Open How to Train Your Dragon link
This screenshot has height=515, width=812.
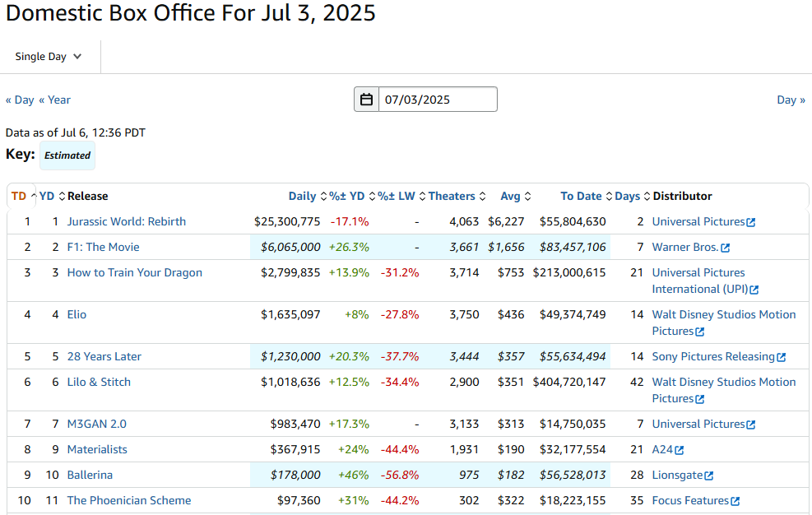(x=135, y=272)
